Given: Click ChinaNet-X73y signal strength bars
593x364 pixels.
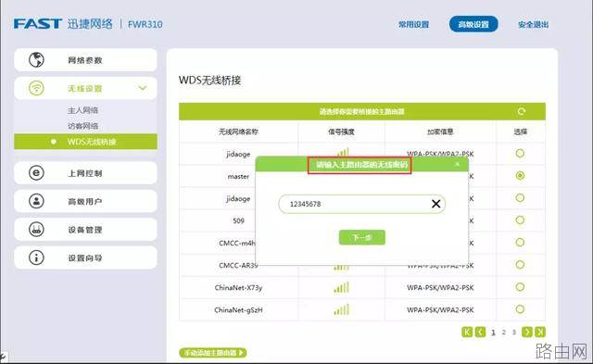Looking at the screenshot, I should pos(341,288).
